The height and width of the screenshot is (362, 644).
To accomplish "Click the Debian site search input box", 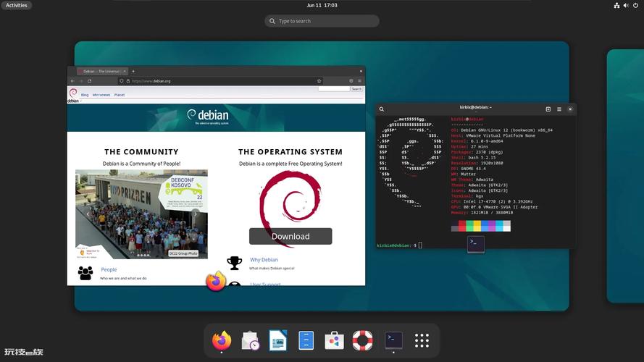I will pos(334,89).
